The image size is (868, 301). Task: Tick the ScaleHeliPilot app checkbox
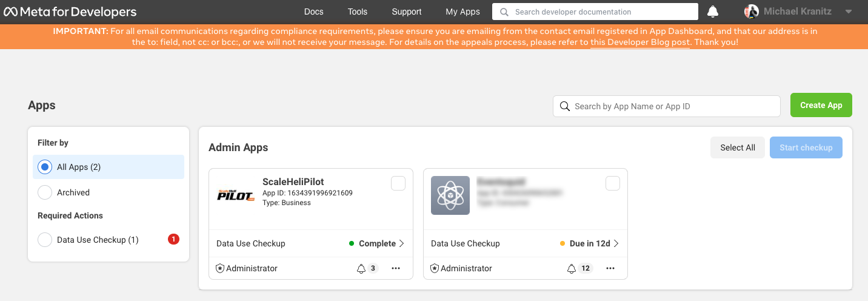398,183
